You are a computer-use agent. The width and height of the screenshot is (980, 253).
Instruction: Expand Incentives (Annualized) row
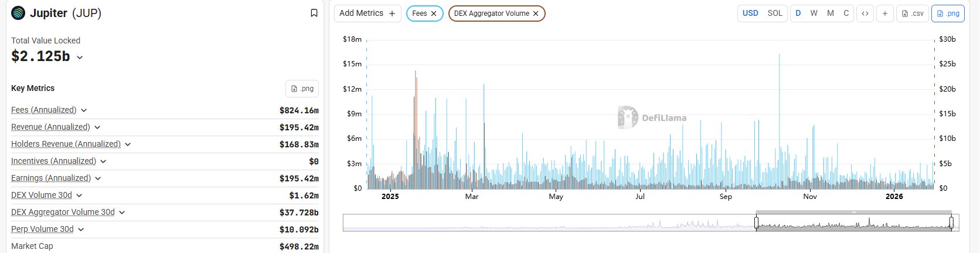pyautogui.click(x=103, y=161)
